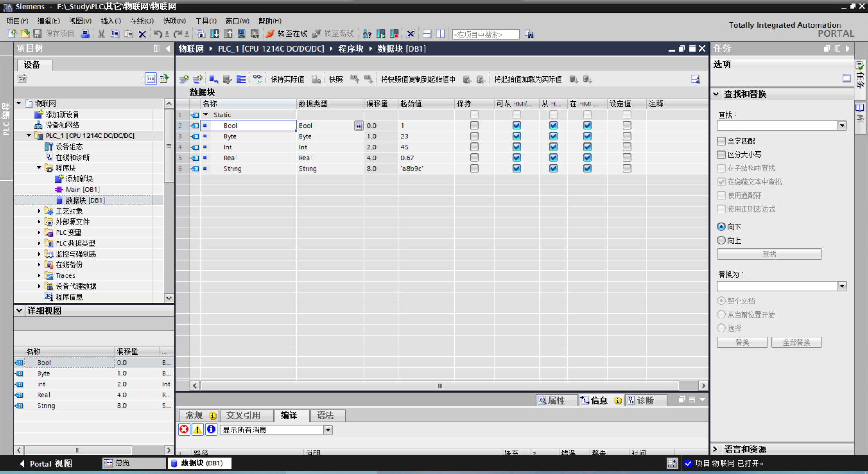Image resolution: width=868 pixels, height=474 pixels.
Task: Click the Undo arrow icon
Action: point(157,34)
